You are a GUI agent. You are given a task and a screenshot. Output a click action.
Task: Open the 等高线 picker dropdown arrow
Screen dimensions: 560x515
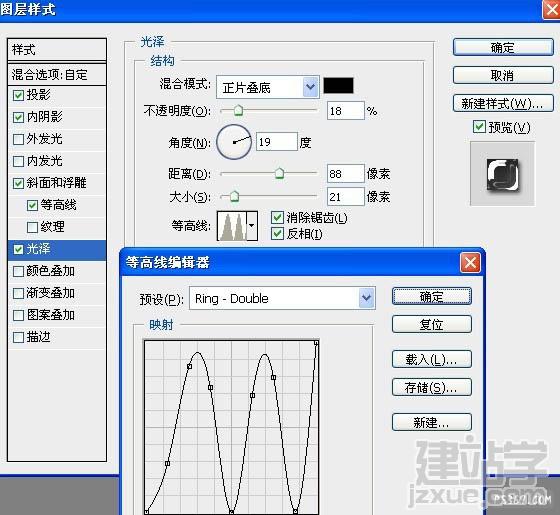point(252,226)
